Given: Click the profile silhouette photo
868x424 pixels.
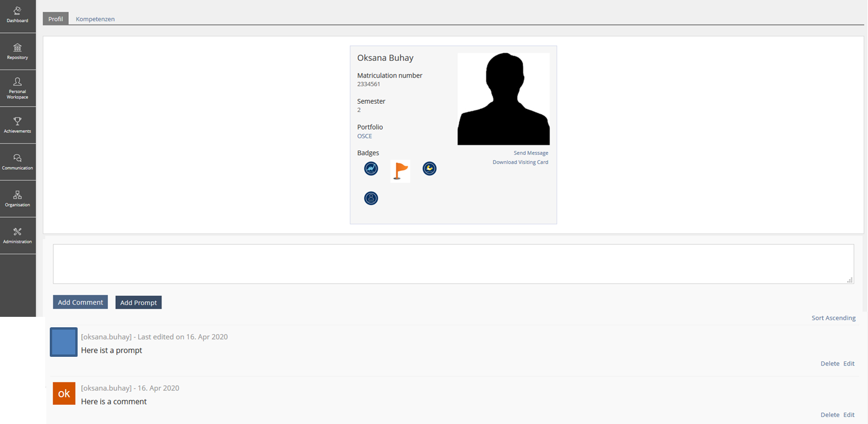Looking at the screenshot, I should (503, 99).
